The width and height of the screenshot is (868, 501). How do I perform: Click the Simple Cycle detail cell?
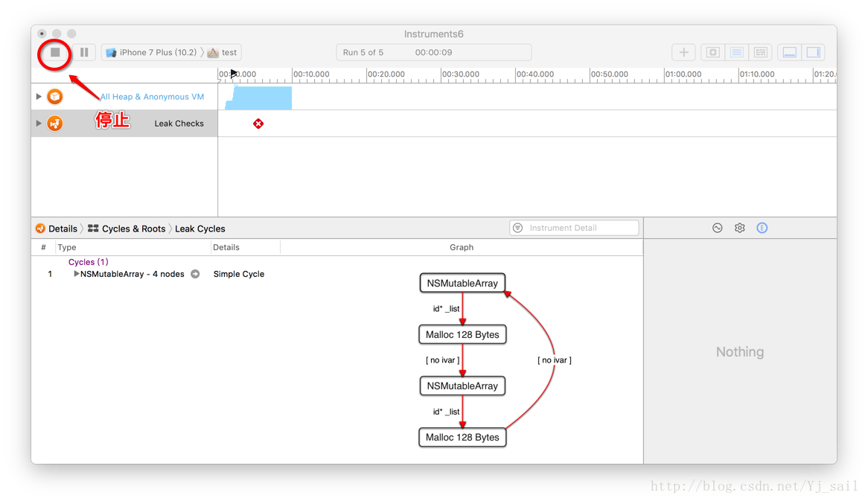point(239,274)
